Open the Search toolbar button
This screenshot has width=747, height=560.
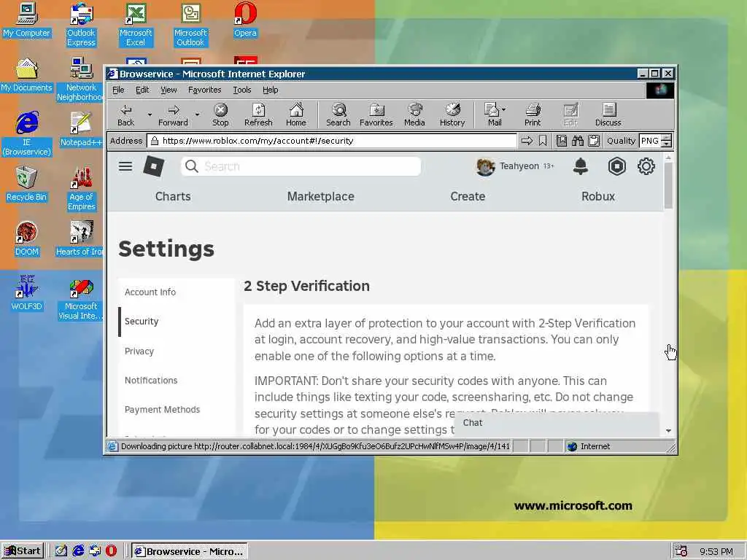(x=338, y=114)
